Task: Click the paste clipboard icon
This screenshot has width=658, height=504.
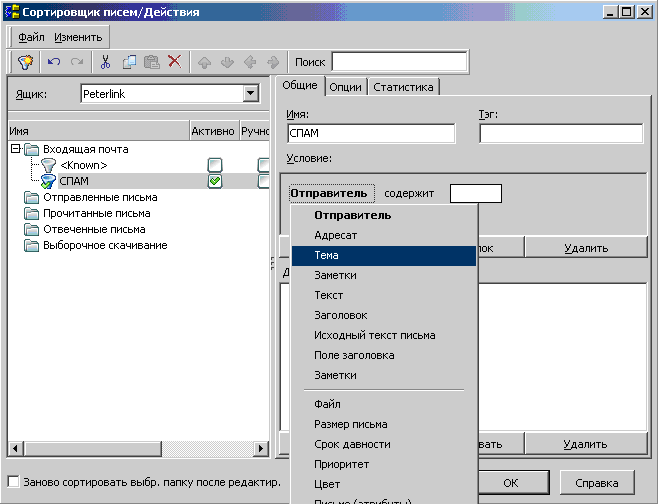Action: 151,62
